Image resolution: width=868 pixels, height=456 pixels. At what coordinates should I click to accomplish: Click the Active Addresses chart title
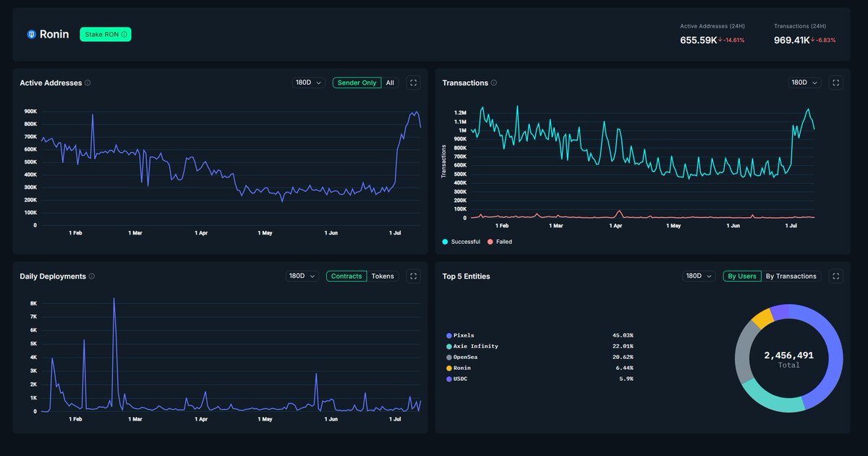[51, 83]
